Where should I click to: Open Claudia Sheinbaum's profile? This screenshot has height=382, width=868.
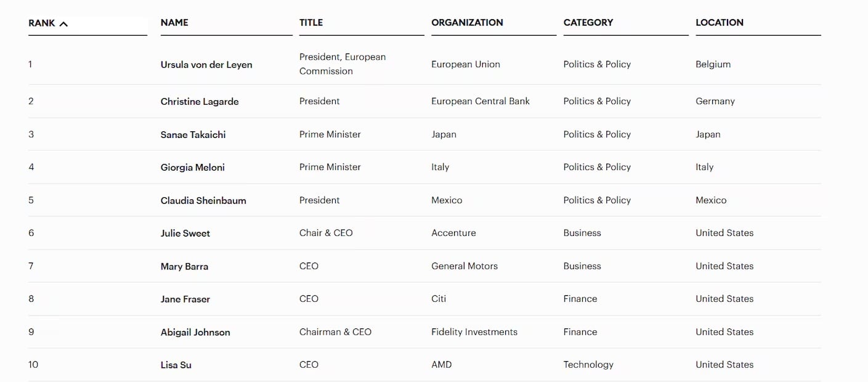202,200
